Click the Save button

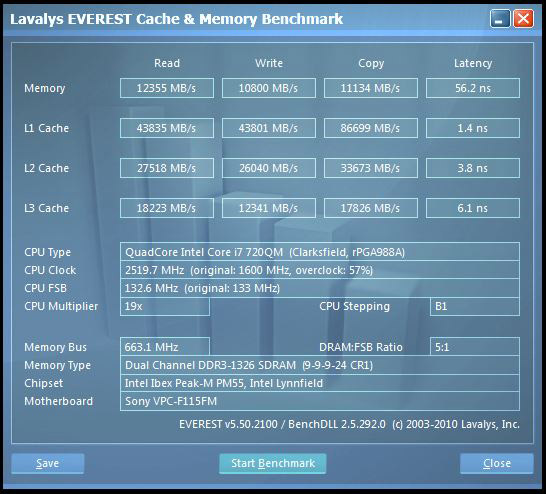[x=48, y=463]
